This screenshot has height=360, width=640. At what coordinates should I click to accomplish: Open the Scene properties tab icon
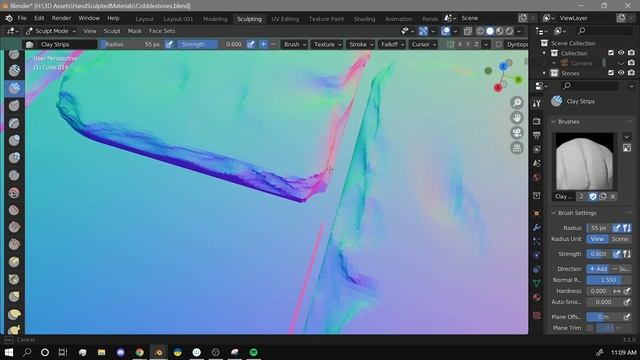(x=537, y=163)
